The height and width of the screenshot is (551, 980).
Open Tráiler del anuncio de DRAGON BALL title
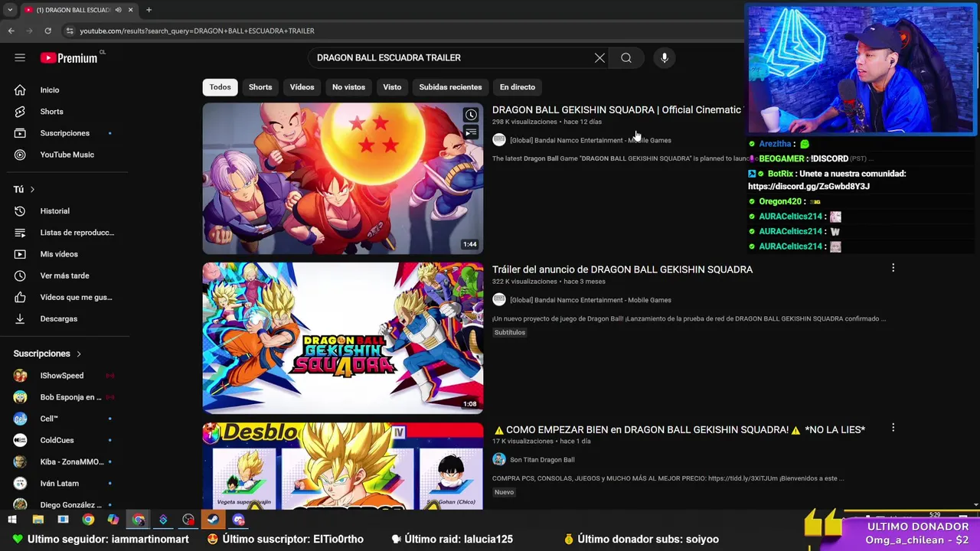[x=622, y=269]
